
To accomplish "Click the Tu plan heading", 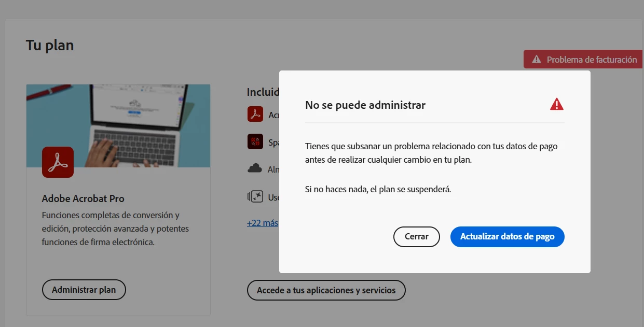I will tap(50, 45).
